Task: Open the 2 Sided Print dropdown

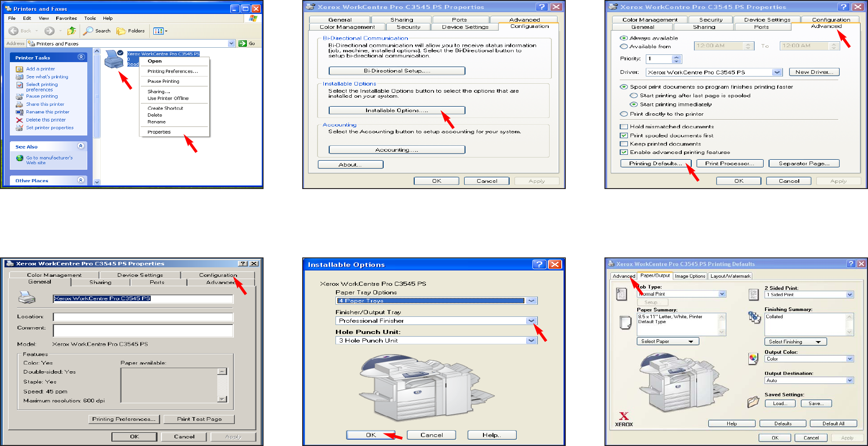Action: [850, 295]
